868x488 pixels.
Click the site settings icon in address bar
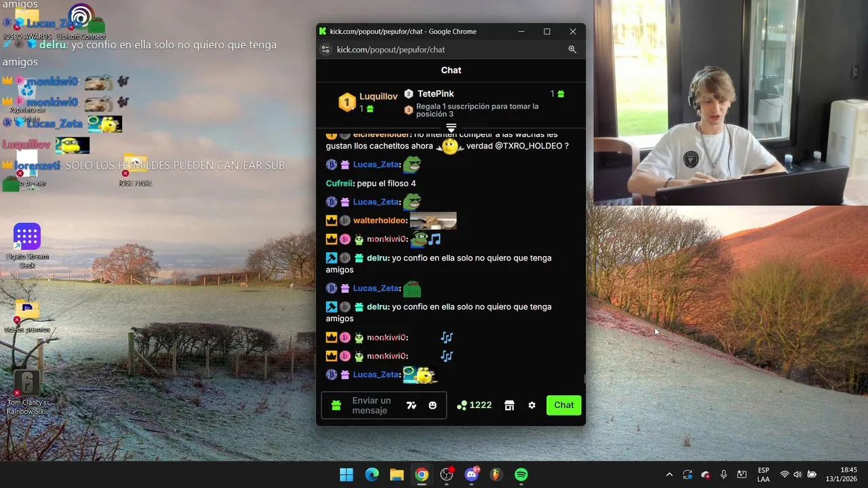click(x=325, y=49)
